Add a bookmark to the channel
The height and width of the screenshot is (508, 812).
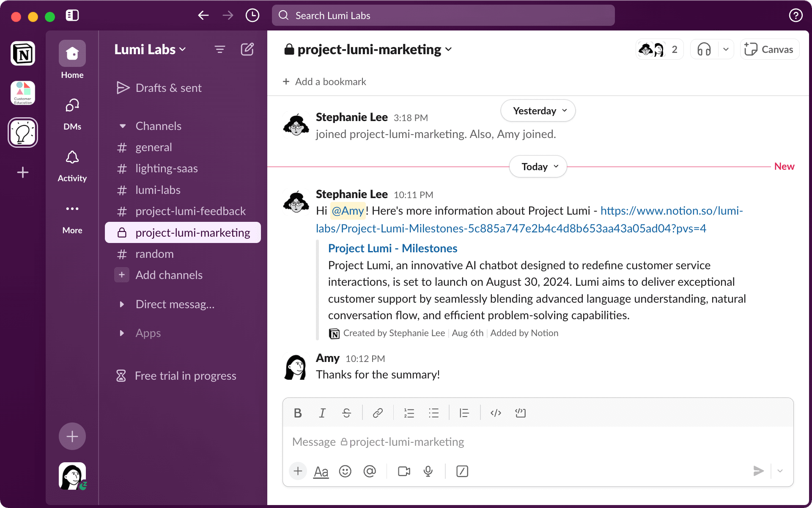324,81
